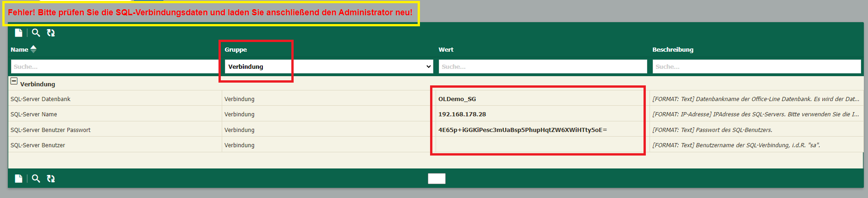Viewport: 868px width, 198px height.
Task: Click the sort arrows beside Name header
Action: click(x=33, y=49)
